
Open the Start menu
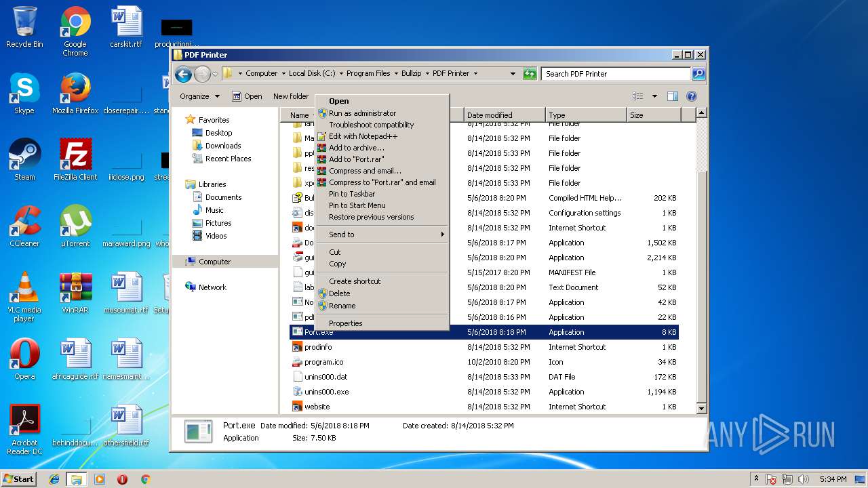click(x=19, y=479)
